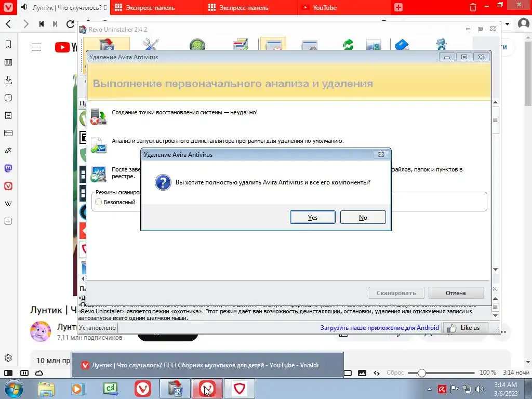Click the Like us thumbs-up button

click(x=465, y=328)
